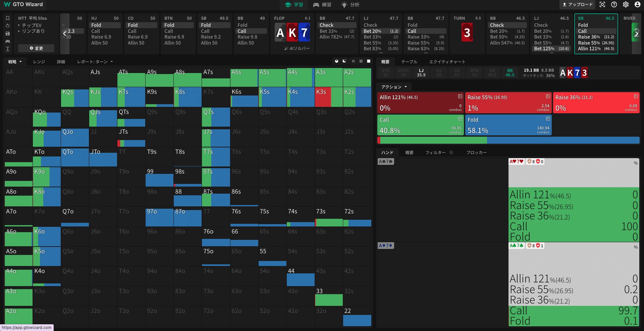Open the help question mark icon

coord(614,4)
